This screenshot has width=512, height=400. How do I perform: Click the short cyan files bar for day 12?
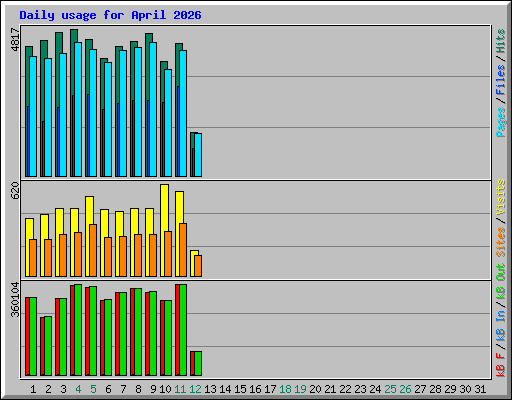click(198, 155)
